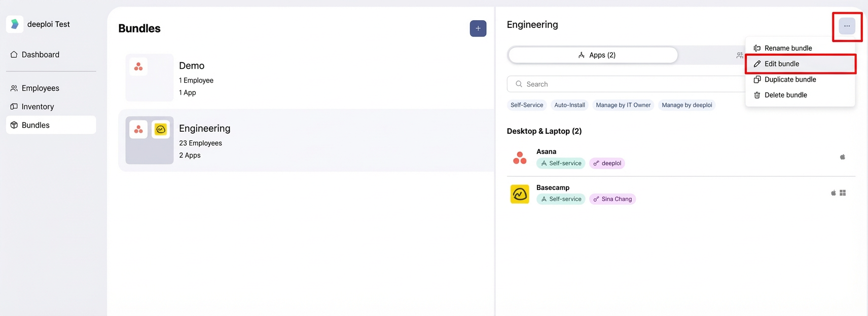The height and width of the screenshot is (316, 868).
Task: Open the Asana app row
Action: click(x=681, y=158)
